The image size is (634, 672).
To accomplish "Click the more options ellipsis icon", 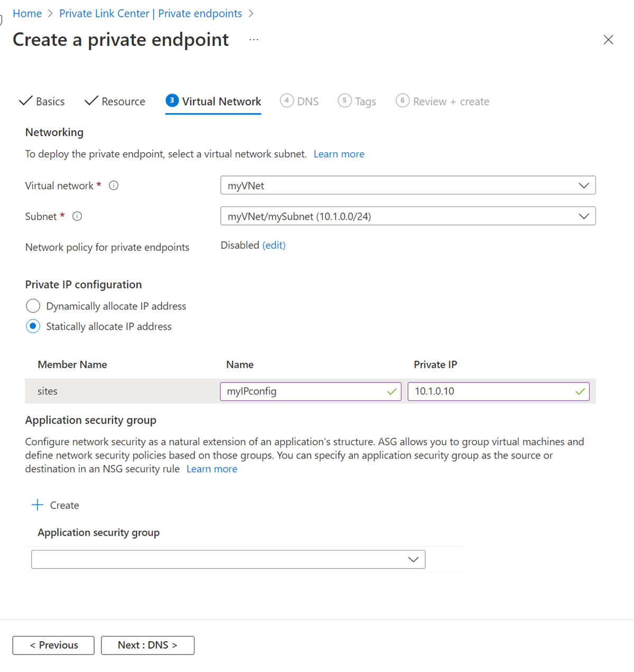I will click(x=254, y=40).
